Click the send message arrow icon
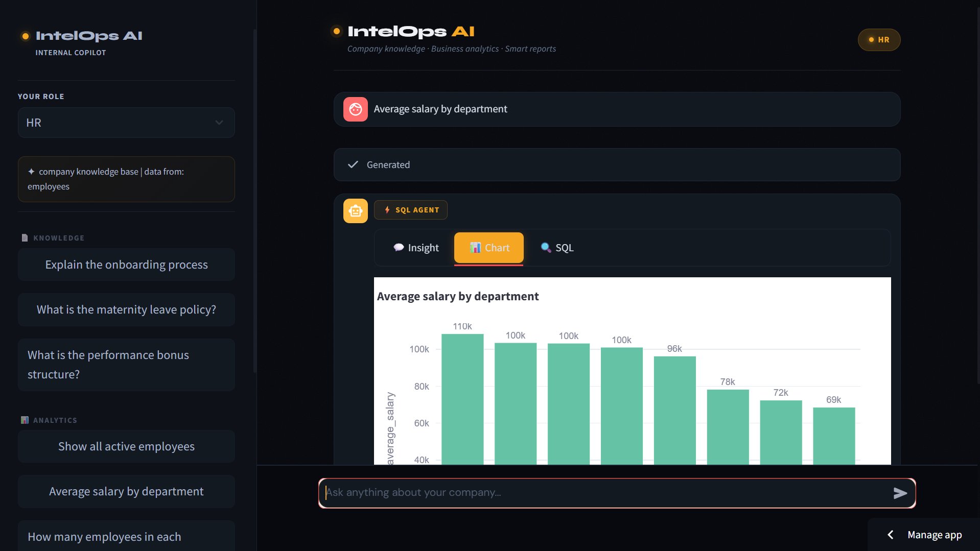 click(901, 493)
